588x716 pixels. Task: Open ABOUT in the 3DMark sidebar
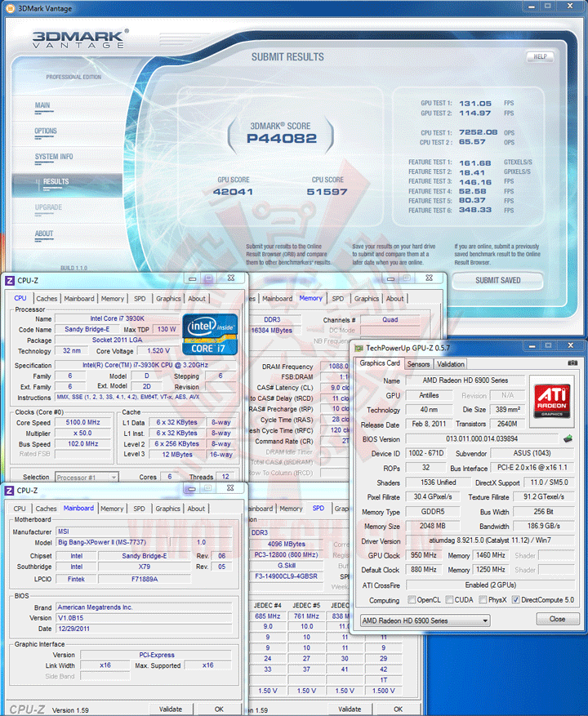44,233
